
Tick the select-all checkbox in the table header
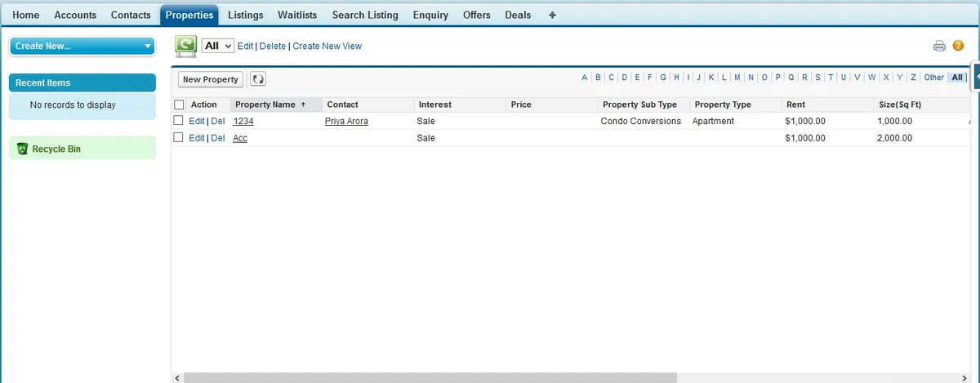pyautogui.click(x=179, y=105)
